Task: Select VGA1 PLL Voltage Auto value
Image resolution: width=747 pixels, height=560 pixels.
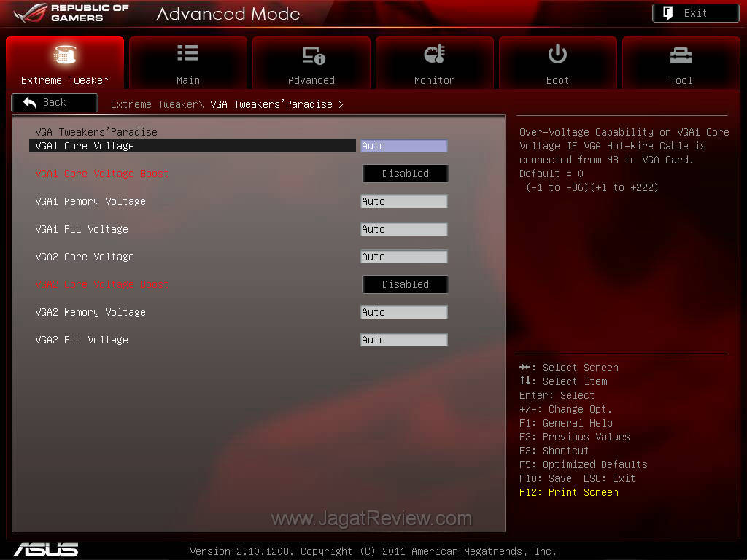Action: 403,229
